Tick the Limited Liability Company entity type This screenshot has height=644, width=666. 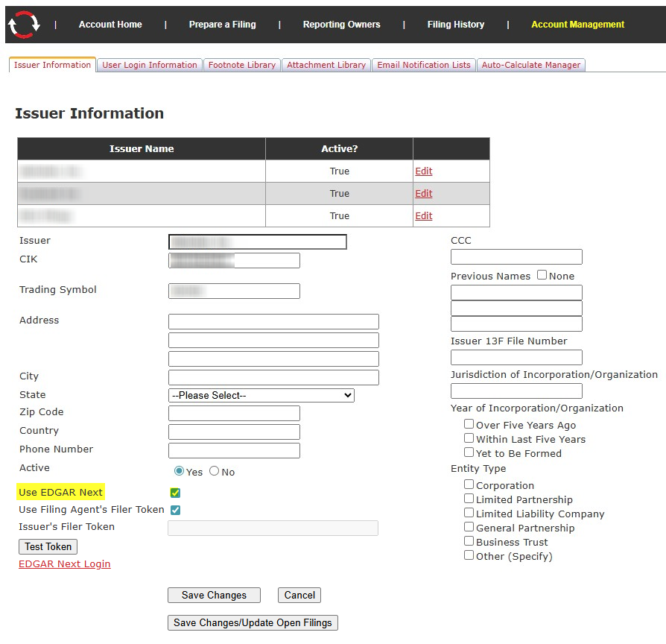(x=469, y=513)
